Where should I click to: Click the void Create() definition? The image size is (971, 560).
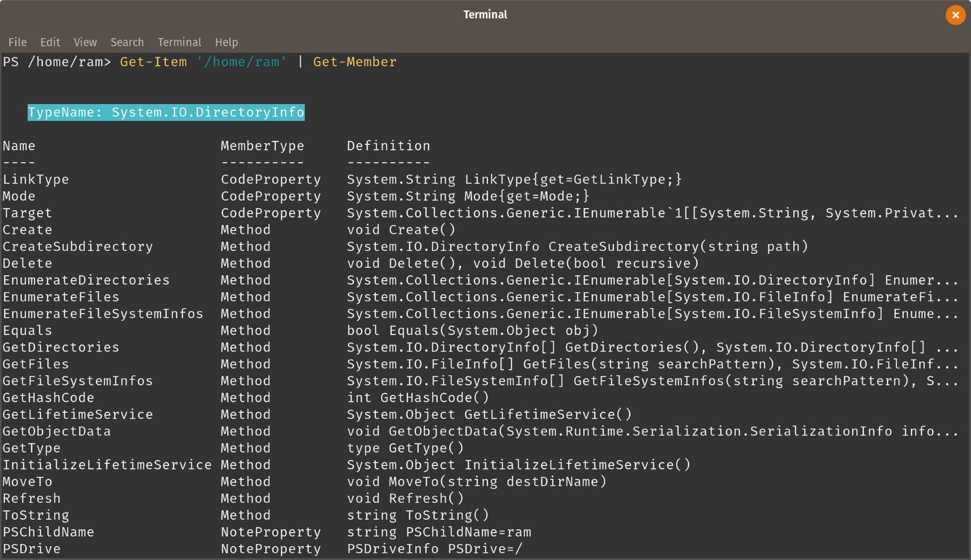(401, 230)
